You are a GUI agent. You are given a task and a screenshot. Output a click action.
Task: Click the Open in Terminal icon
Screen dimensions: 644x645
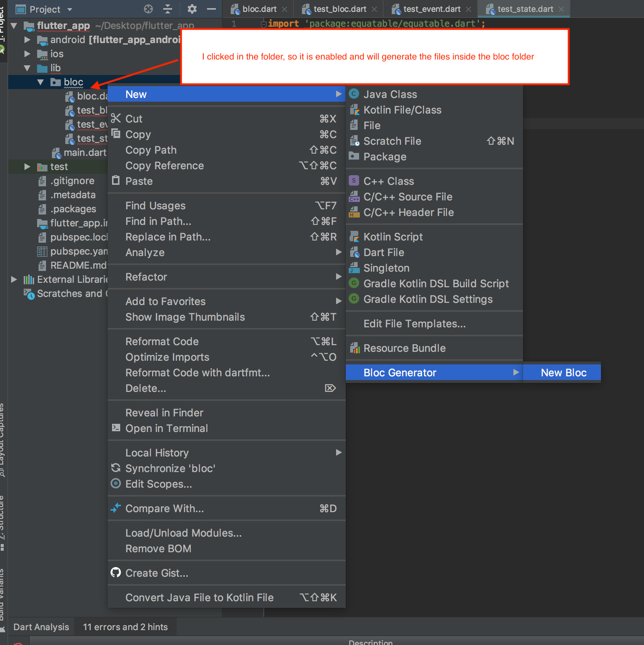pos(116,428)
